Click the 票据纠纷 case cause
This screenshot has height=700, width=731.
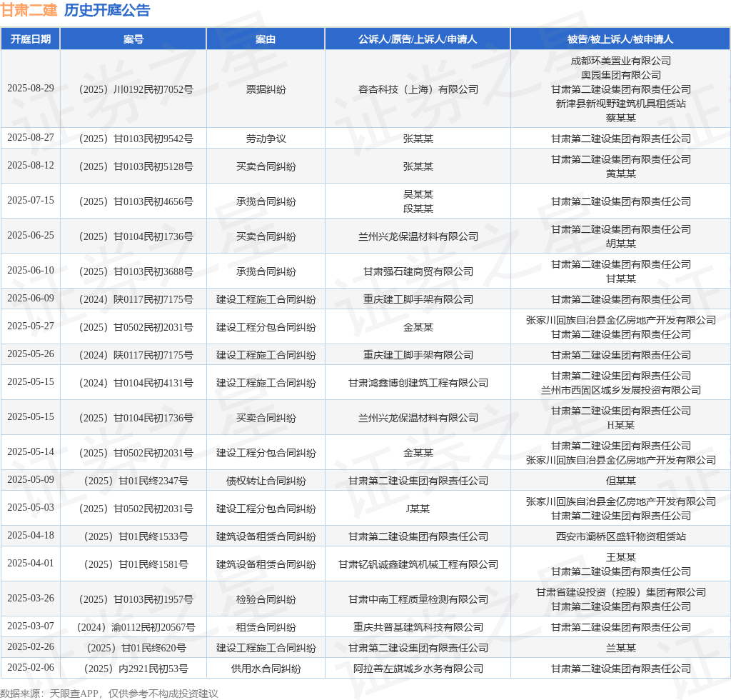tap(266, 89)
